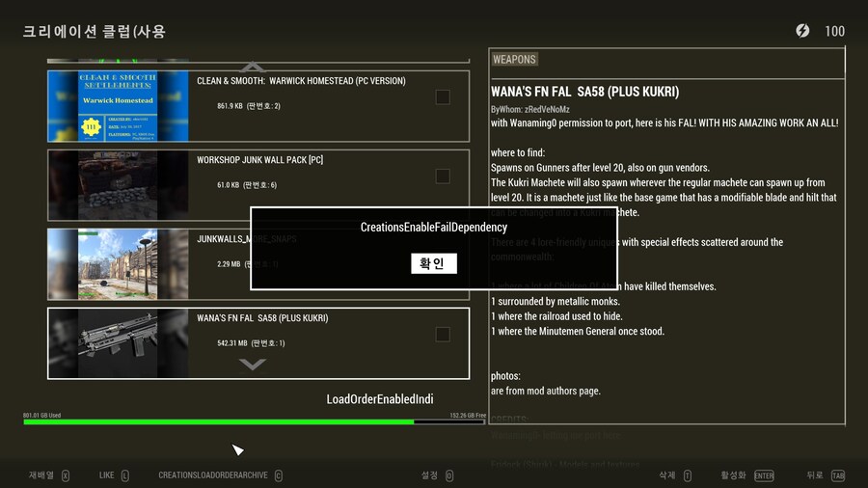Click the lightning bolt credits icon
The height and width of the screenshot is (488, 868).
point(802,31)
